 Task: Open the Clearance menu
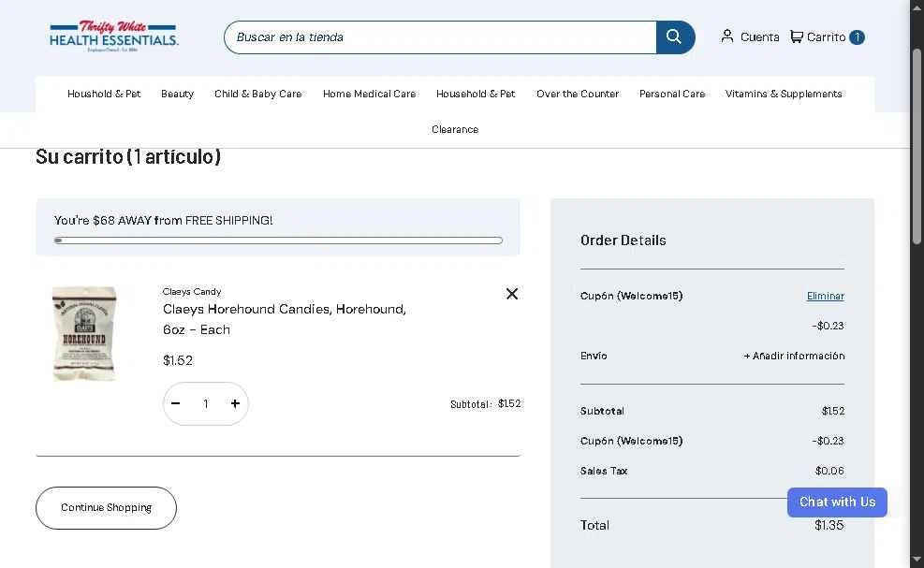point(455,129)
